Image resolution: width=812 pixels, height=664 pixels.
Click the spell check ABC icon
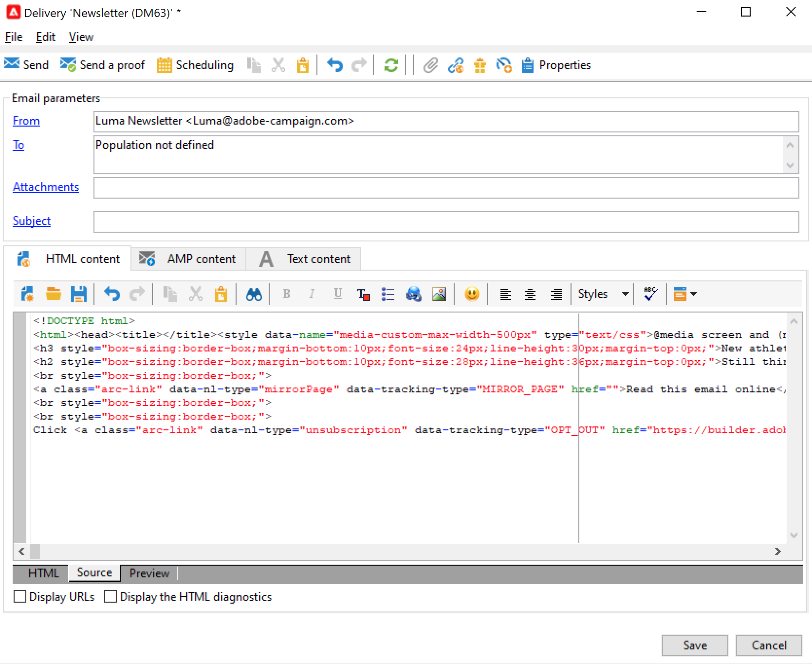pos(650,294)
